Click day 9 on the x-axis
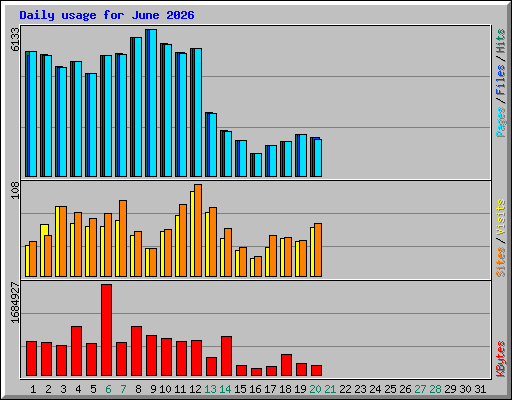The width and height of the screenshot is (512, 400). point(153,389)
